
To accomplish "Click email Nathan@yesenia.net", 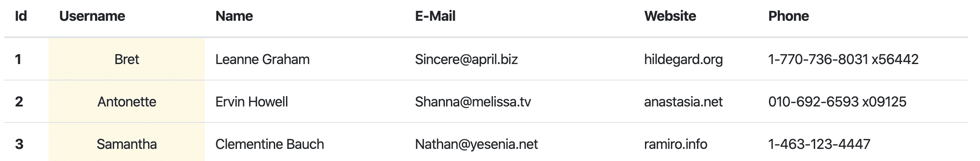I will (476, 144).
